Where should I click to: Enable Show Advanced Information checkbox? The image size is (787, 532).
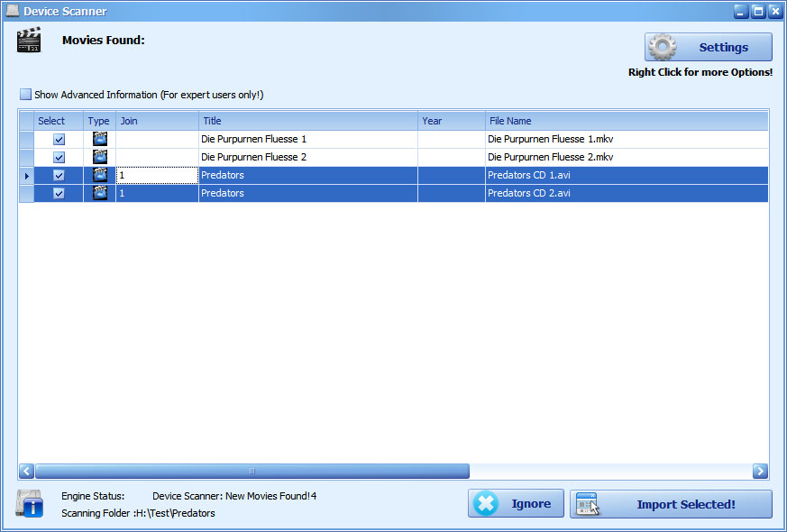tap(26, 95)
